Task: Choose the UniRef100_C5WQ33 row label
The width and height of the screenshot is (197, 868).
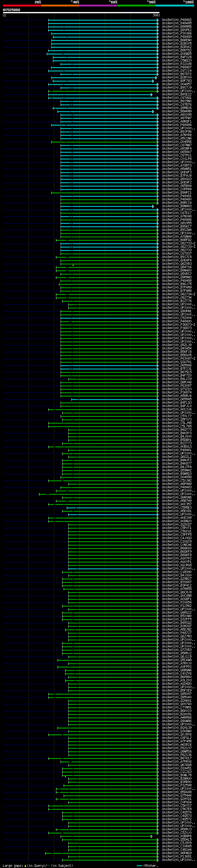Action: (x=176, y=61)
